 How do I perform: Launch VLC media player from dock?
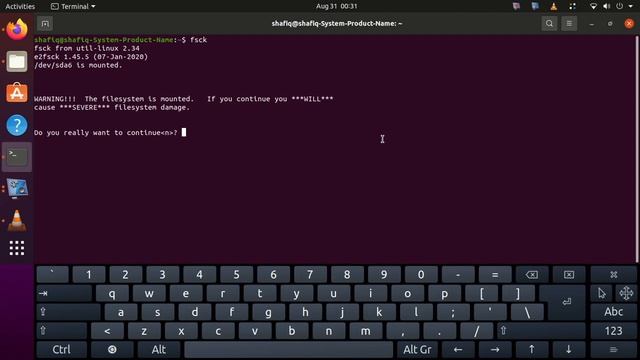[x=17, y=220]
